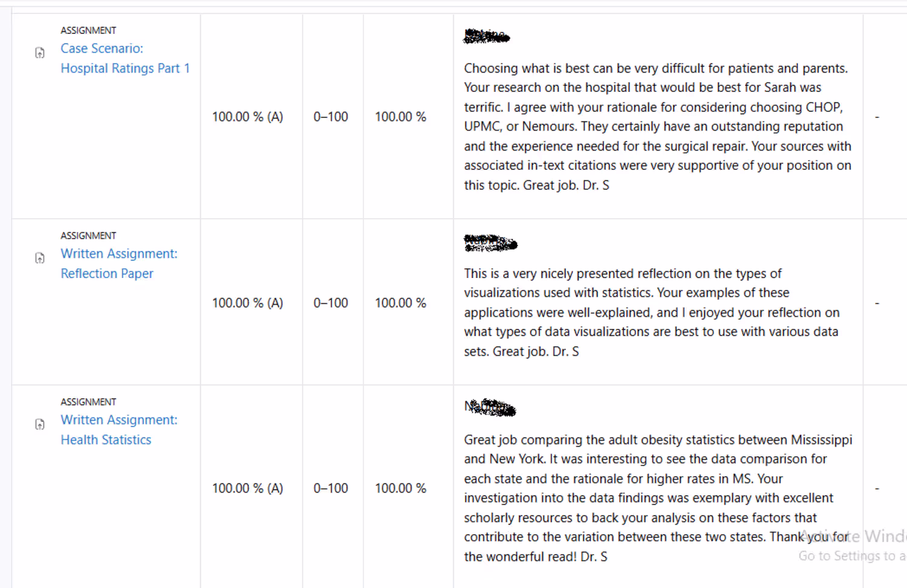Click feedback text about choosing CHOP, UPMC, Nemours

point(658,126)
